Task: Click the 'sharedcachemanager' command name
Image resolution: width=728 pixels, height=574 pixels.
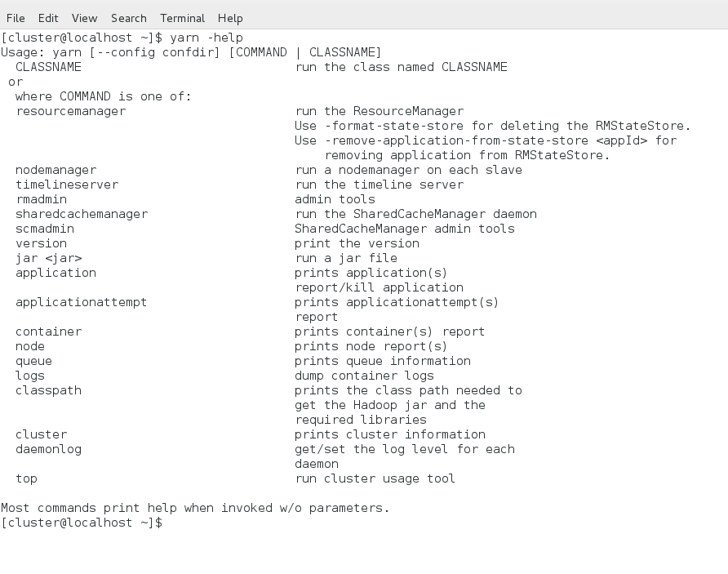Action: coord(82,214)
